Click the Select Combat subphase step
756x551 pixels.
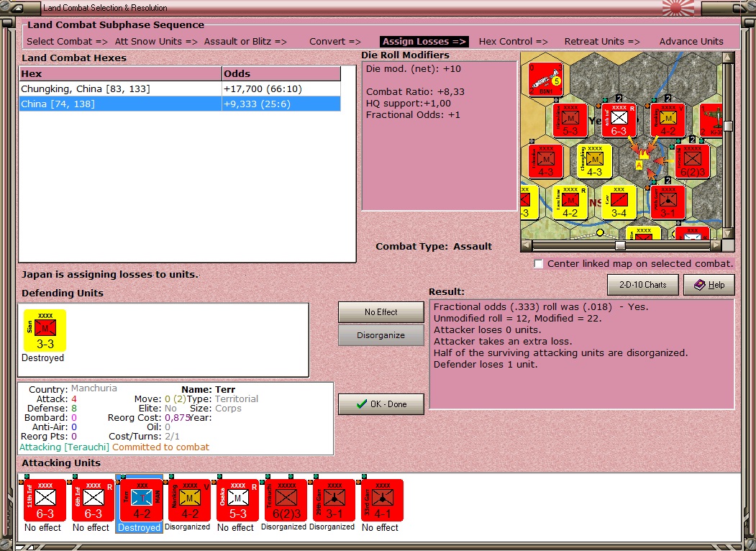point(67,42)
